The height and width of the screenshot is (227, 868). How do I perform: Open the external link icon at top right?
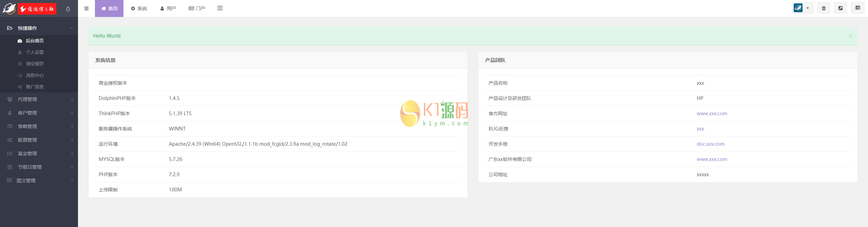click(x=841, y=8)
